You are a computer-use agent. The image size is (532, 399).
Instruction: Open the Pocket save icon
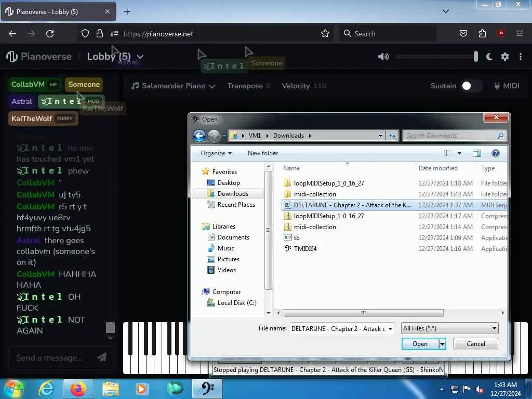463,34
